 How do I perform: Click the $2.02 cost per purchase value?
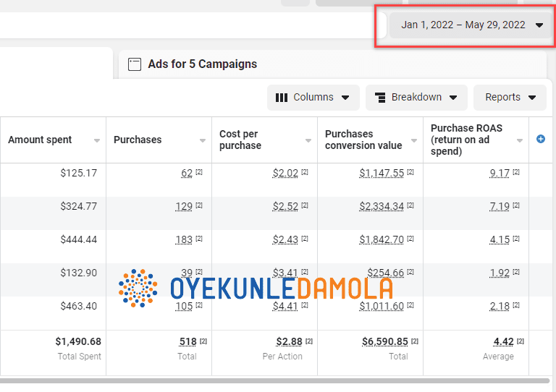(285, 173)
